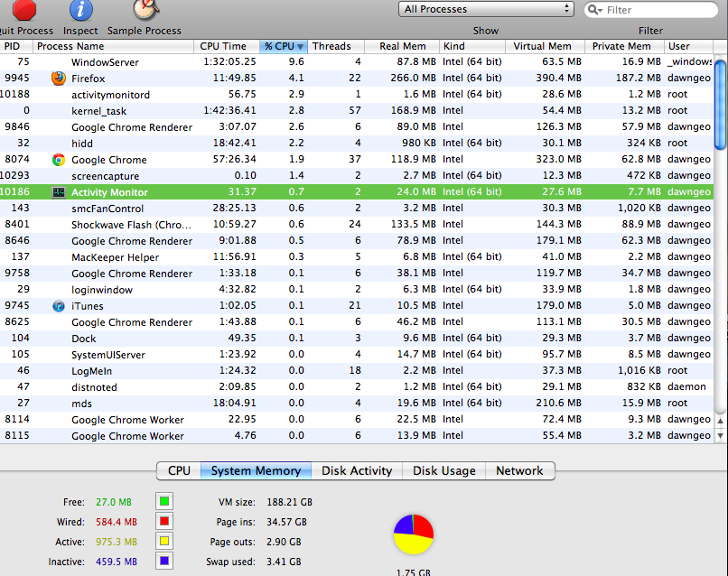Select the Shockwave Flash process row

click(357, 224)
